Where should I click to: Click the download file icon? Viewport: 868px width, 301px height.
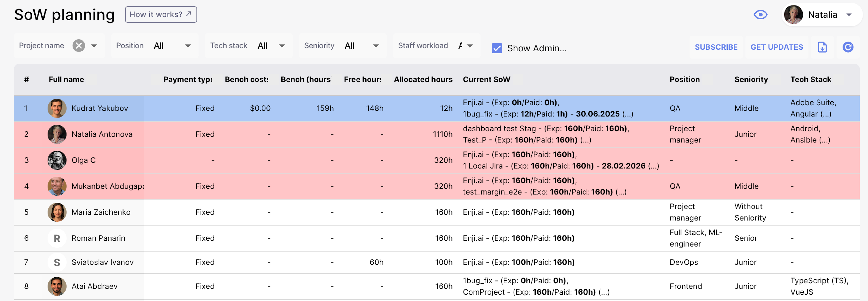(822, 47)
